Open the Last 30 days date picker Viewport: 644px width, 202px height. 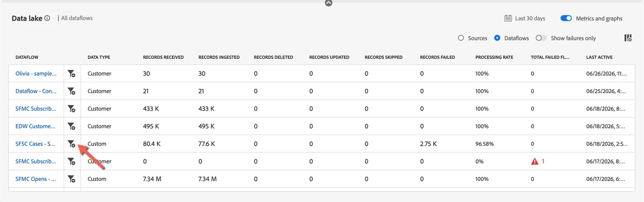525,18
